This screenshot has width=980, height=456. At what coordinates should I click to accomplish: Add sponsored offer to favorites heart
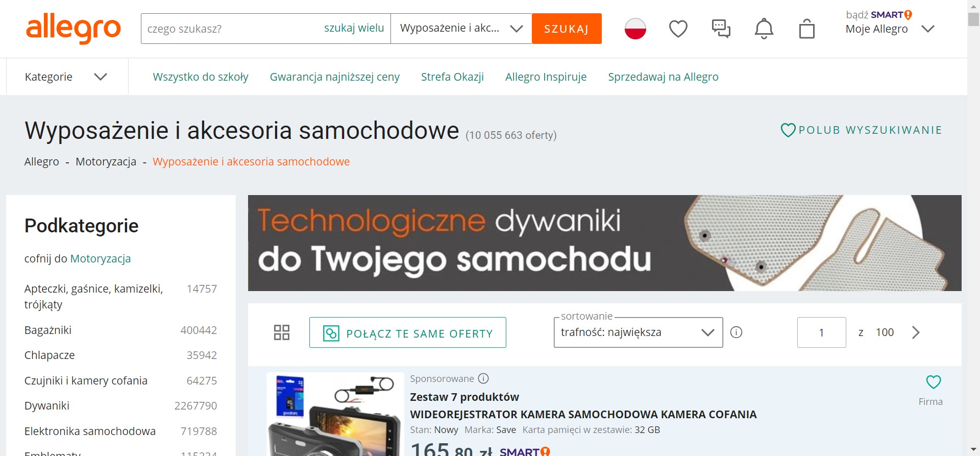tap(934, 382)
